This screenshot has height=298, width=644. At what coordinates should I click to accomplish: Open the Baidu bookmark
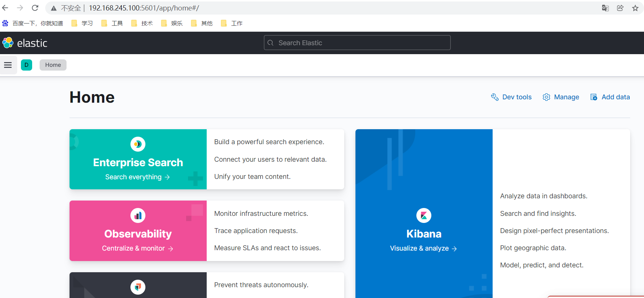33,23
